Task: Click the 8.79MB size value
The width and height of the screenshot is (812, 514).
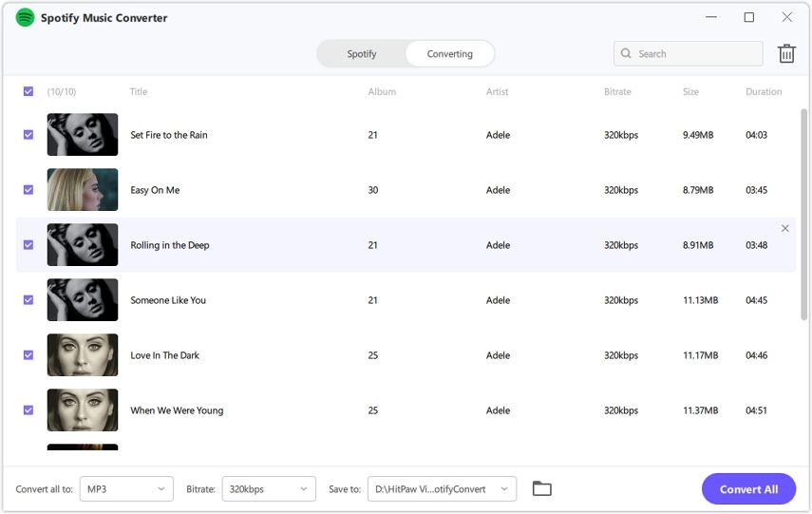Action: (697, 190)
